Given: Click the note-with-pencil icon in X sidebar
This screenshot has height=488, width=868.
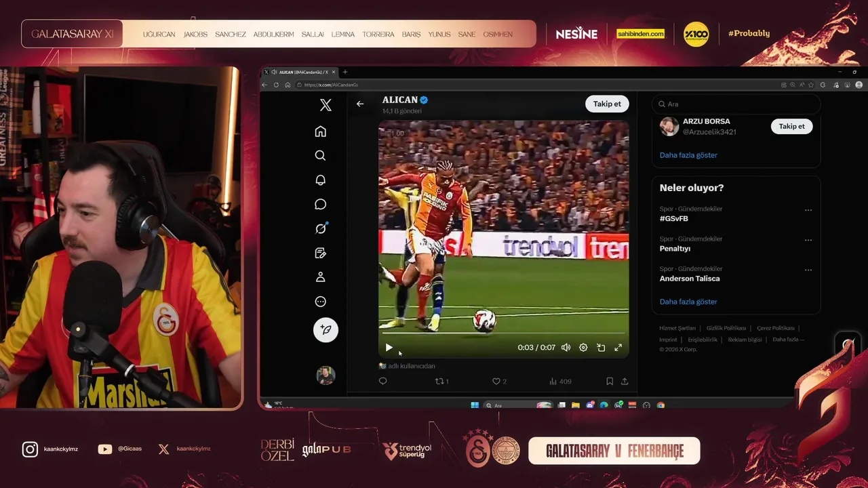Looking at the screenshot, I should coord(321,253).
